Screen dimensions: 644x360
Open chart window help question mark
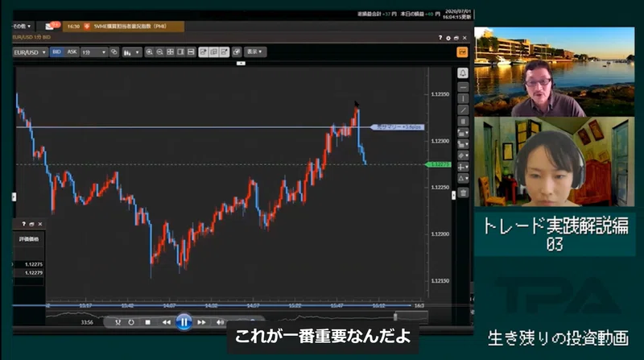[440, 38]
